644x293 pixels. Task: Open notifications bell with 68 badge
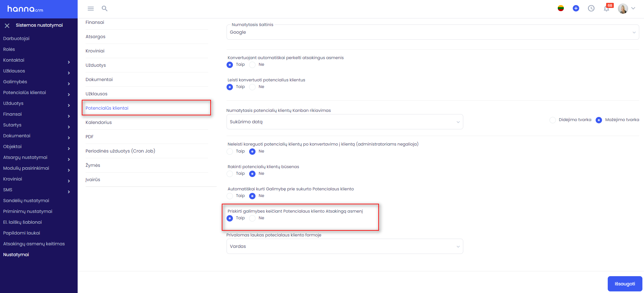(x=607, y=8)
